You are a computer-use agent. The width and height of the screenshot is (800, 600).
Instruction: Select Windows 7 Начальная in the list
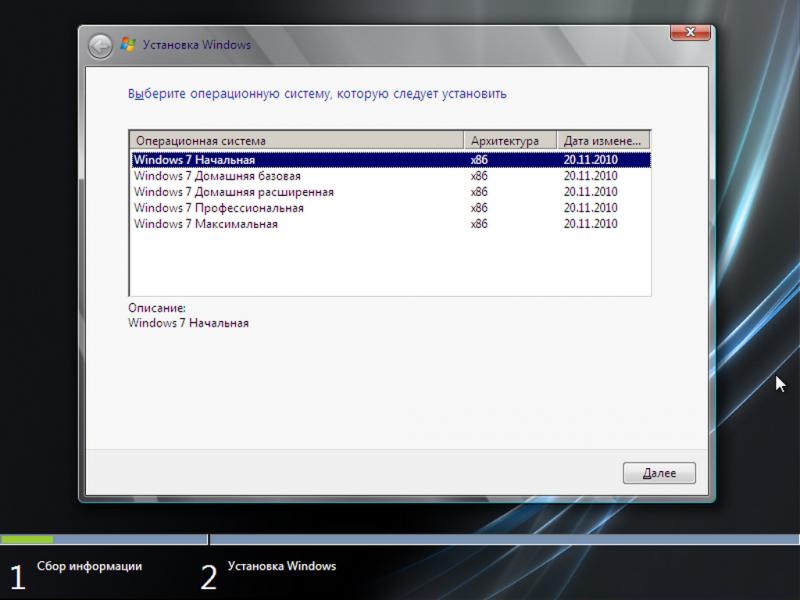pos(194,160)
